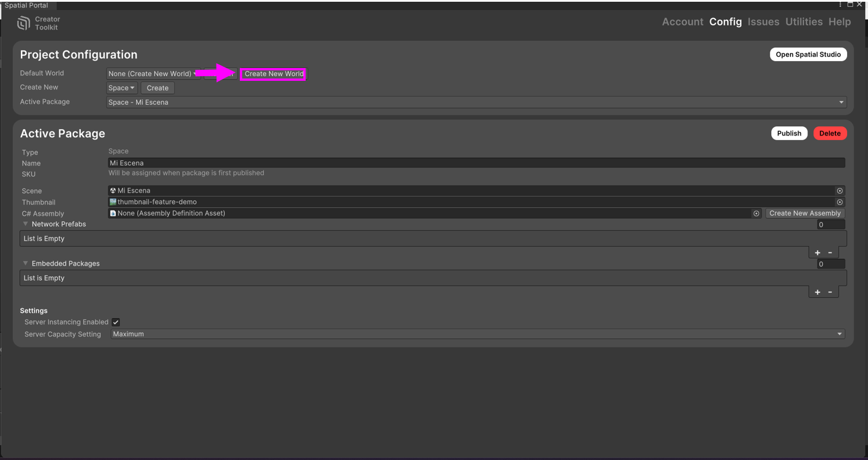Switch to the Account tab

pyautogui.click(x=682, y=22)
